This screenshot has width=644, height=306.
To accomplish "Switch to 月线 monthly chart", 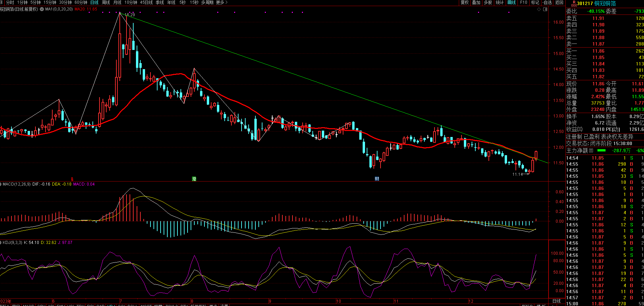I will (117, 2).
